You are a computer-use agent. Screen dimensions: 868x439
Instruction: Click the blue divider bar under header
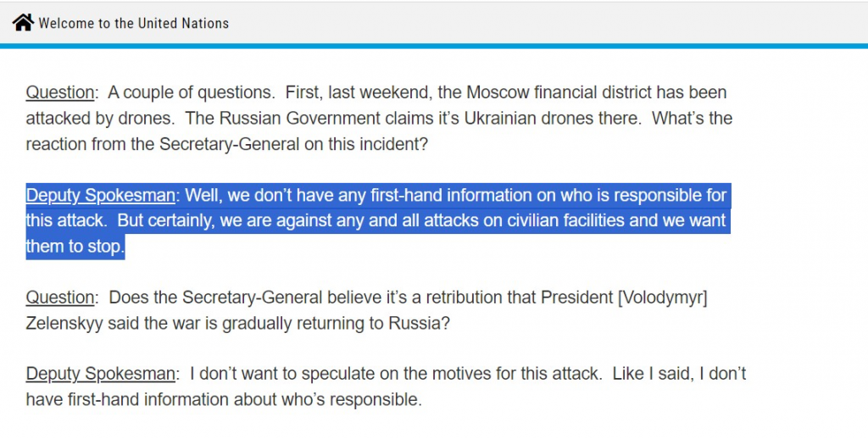coord(434,46)
